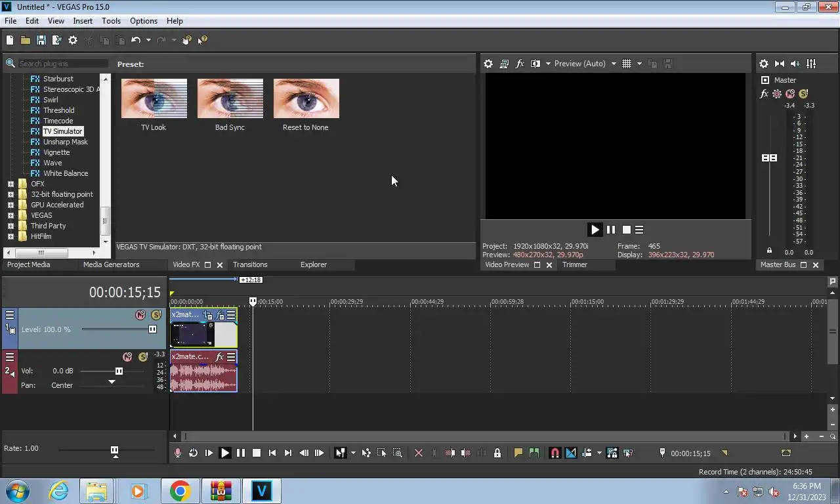840x504 pixels.
Task: Open track 1 hamburger menu
Action: [10, 315]
